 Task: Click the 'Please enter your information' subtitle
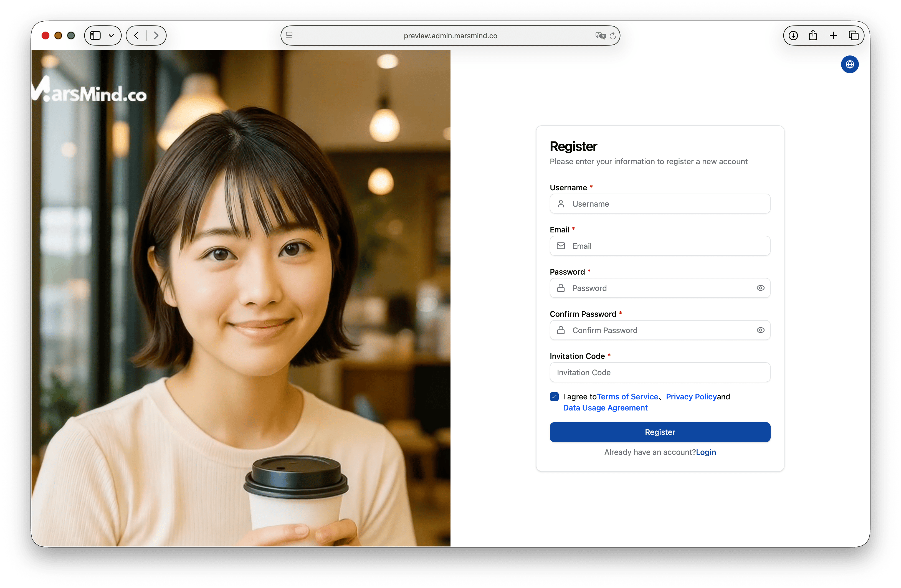point(648,162)
